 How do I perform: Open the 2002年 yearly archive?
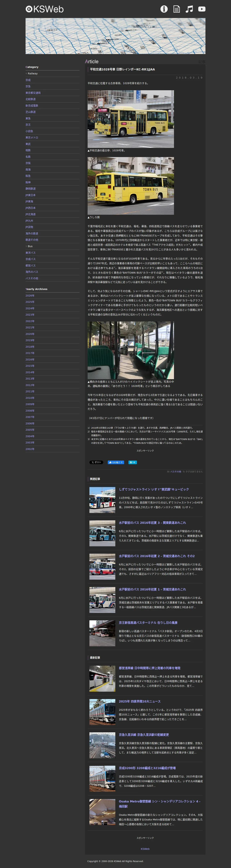pyautogui.click(x=30, y=449)
